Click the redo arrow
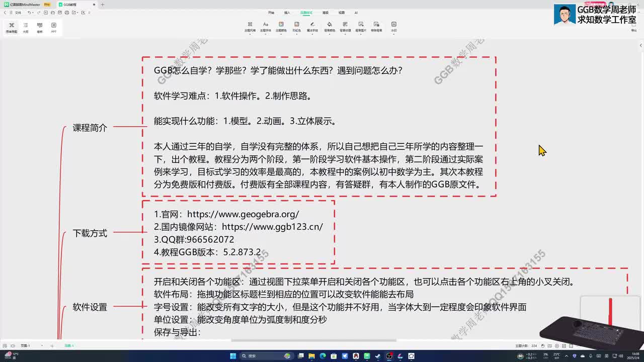 39,13
